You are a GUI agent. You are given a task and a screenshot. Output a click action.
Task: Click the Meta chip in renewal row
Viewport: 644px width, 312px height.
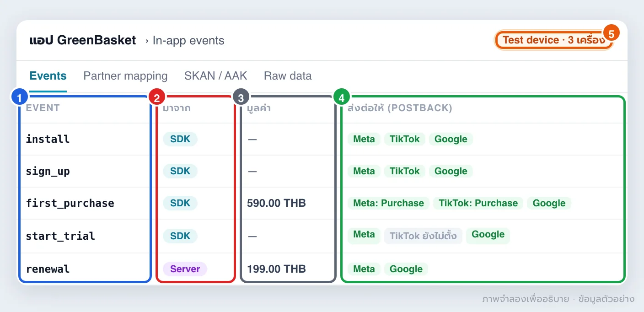coord(364,269)
